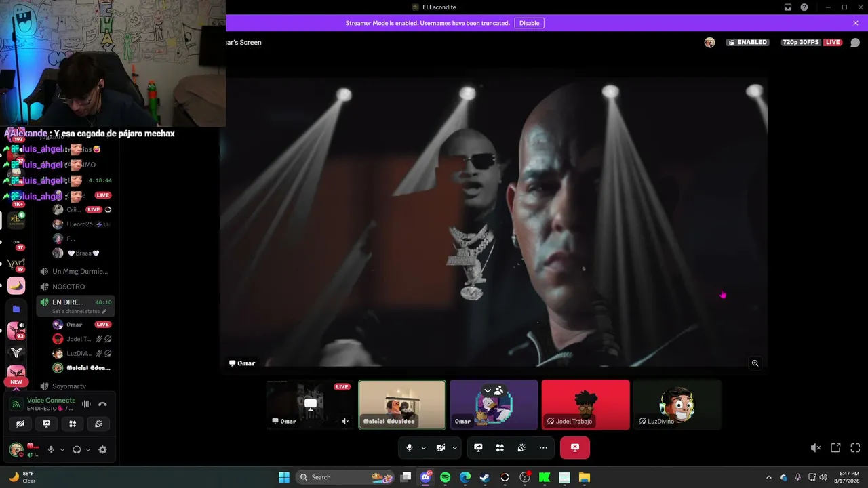Open Discord help icon in title bar
This screenshot has height=488, width=868.
pos(804,7)
